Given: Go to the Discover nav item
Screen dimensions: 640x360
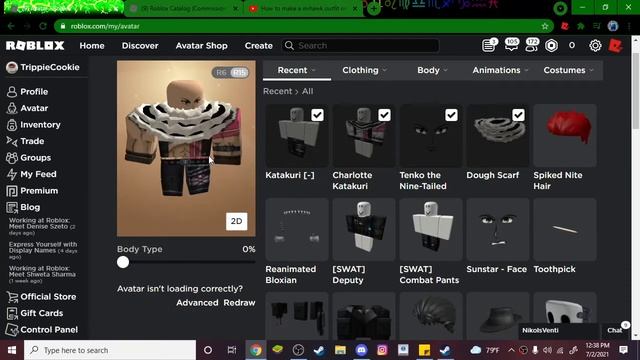Looking at the screenshot, I should pos(140,46).
